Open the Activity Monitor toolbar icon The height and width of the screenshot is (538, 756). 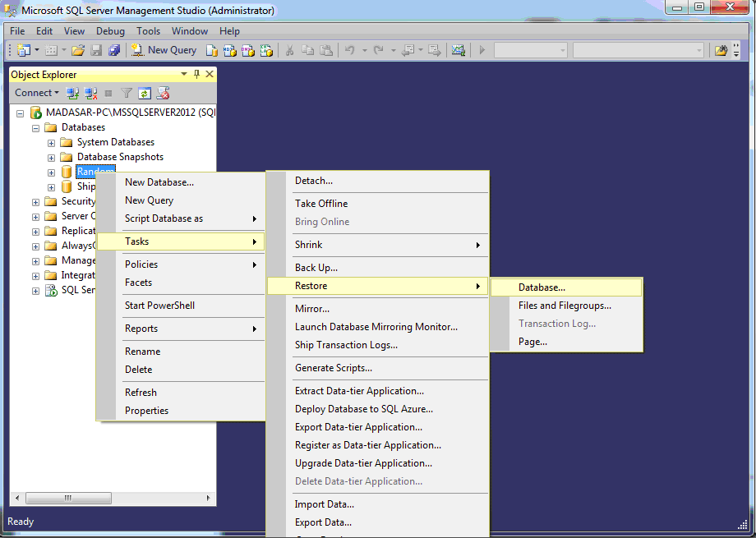pos(459,50)
